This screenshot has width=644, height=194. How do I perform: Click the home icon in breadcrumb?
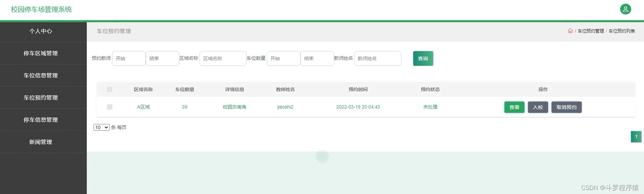570,31
